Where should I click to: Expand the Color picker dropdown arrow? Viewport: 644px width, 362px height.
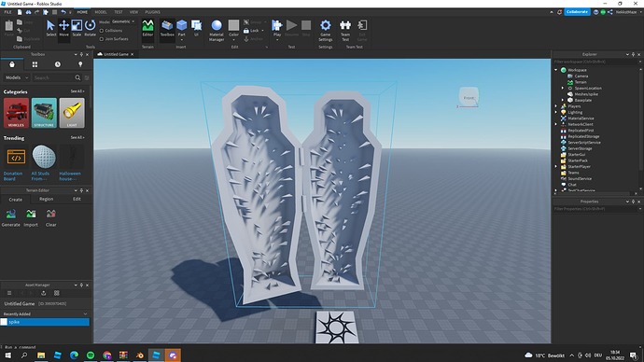[x=233, y=40]
